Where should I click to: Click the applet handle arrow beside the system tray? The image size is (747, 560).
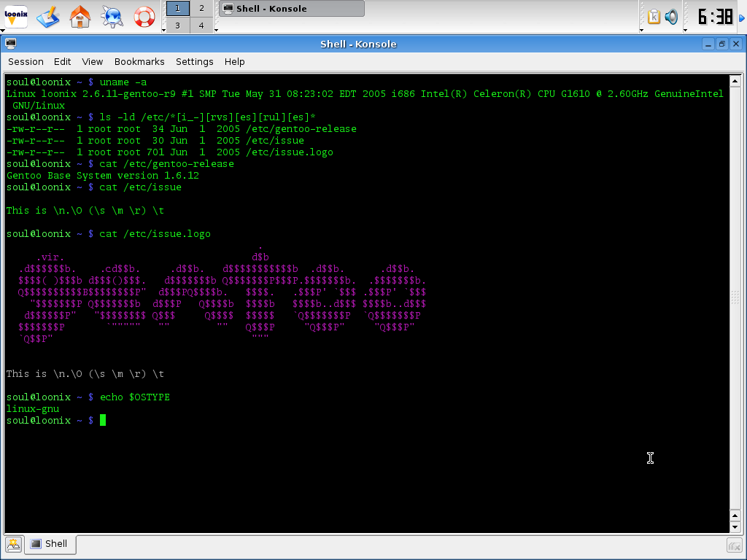[x=641, y=30]
